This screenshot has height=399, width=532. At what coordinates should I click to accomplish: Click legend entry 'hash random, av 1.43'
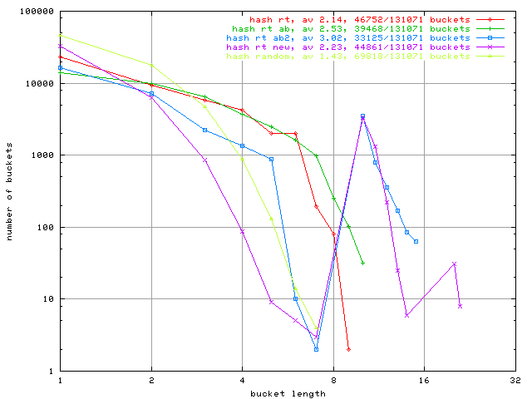click(284, 57)
